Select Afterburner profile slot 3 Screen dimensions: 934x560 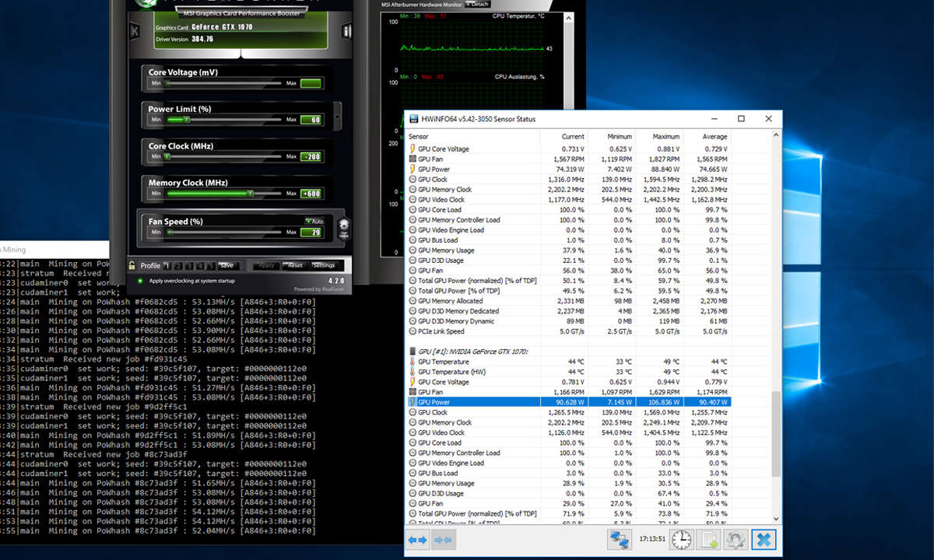coord(189,265)
